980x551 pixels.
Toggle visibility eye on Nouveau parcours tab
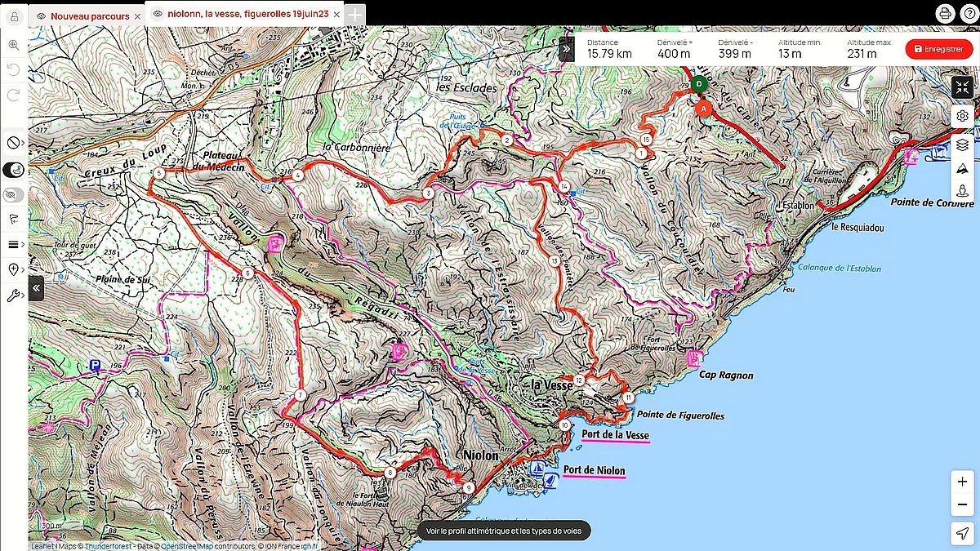click(42, 16)
